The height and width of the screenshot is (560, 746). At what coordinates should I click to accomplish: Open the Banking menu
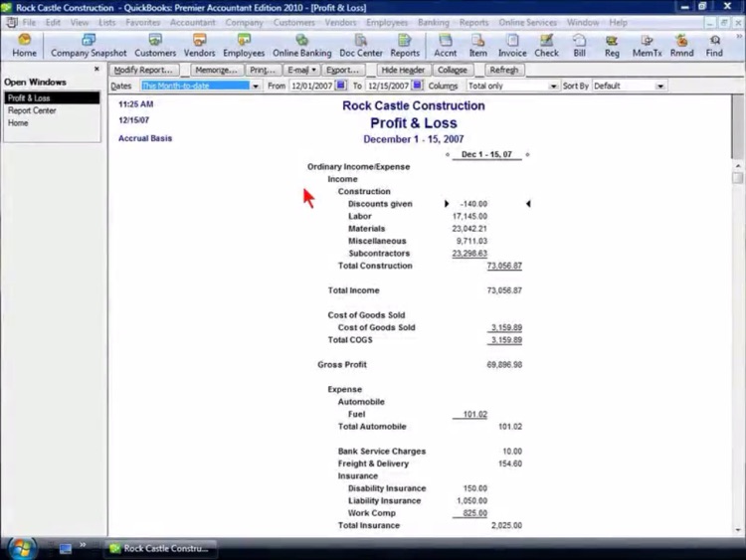434,22
